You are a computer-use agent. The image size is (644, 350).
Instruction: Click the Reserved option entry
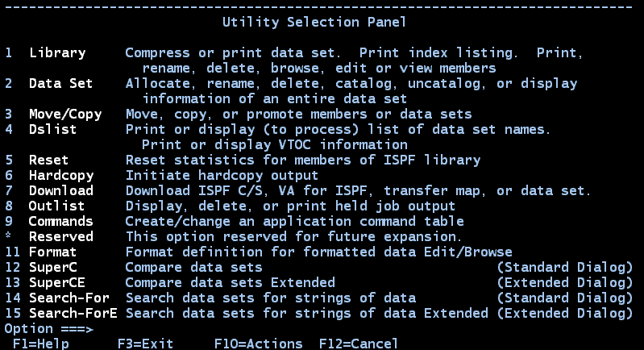coord(60,236)
